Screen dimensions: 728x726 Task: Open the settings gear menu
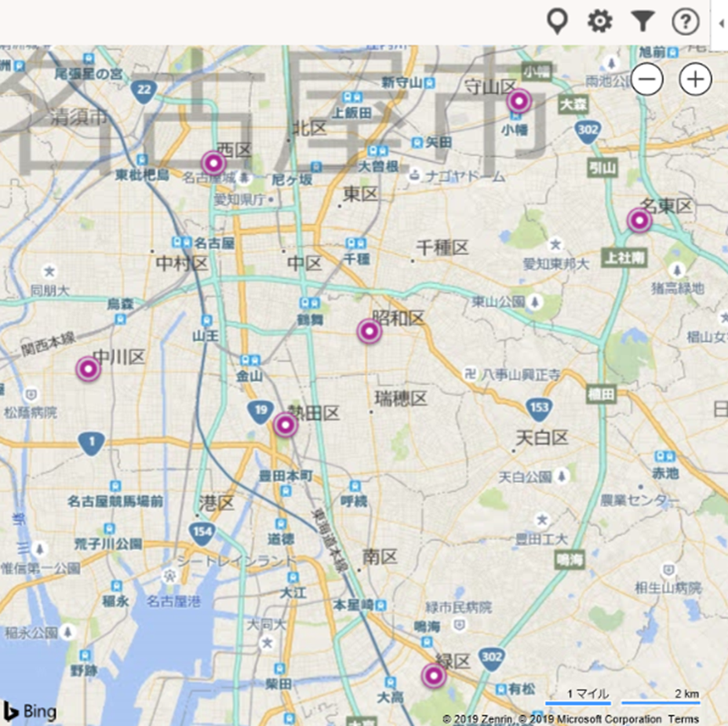coord(600,22)
